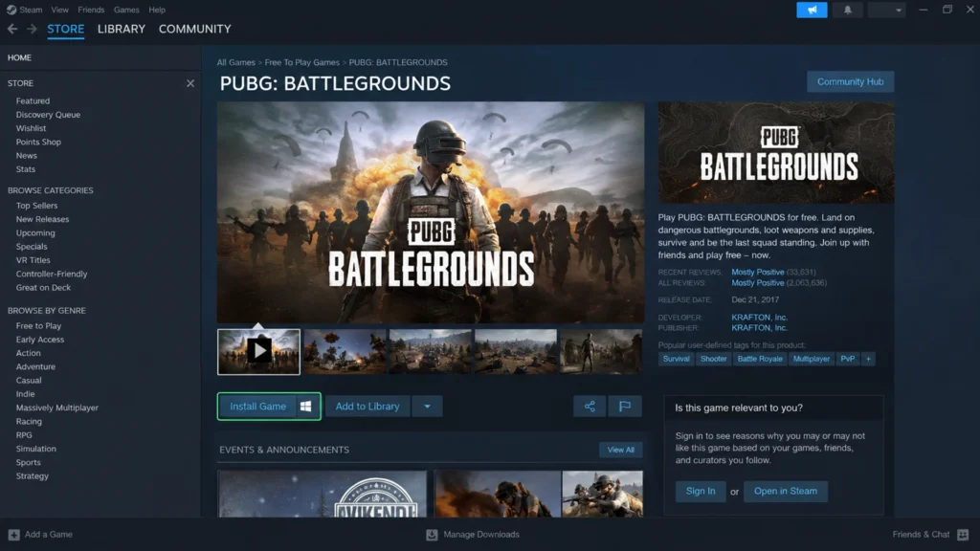This screenshot has height=551, width=980.
Task: Close the STORE sidebar section with X
Action: [190, 83]
